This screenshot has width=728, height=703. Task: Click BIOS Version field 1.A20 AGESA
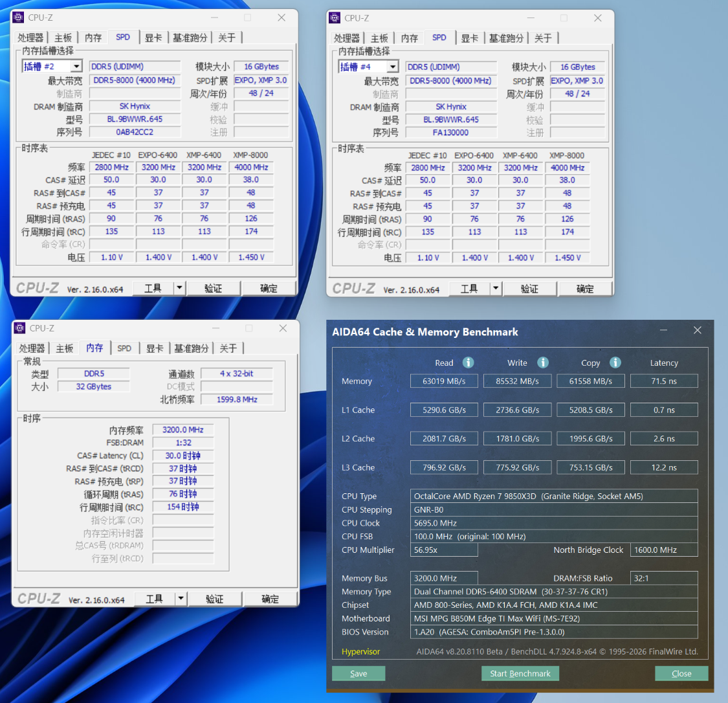(x=554, y=632)
